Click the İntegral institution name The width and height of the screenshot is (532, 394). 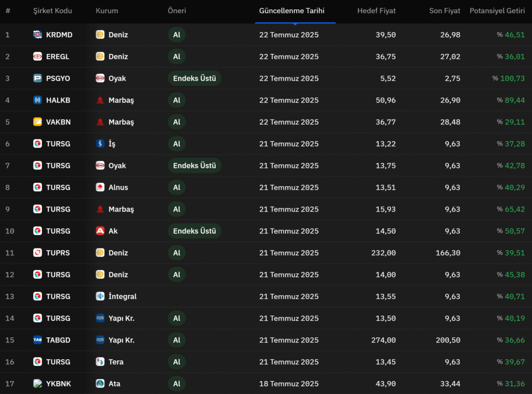(123, 296)
